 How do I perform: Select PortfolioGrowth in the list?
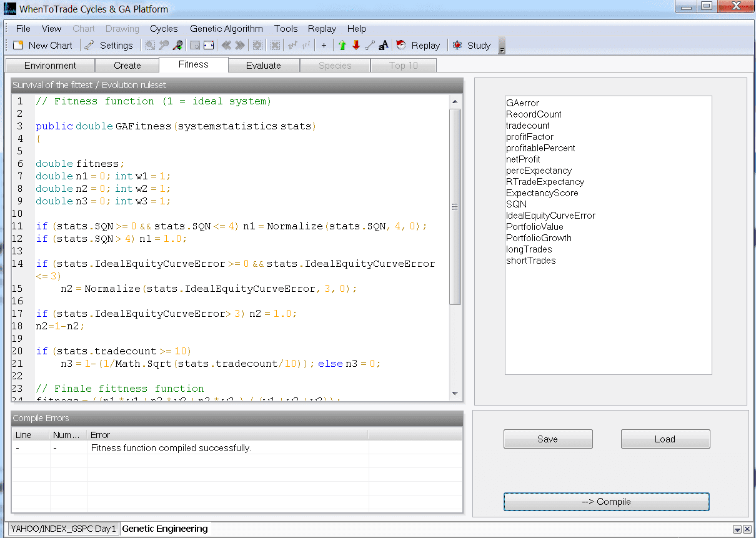tap(539, 238)
